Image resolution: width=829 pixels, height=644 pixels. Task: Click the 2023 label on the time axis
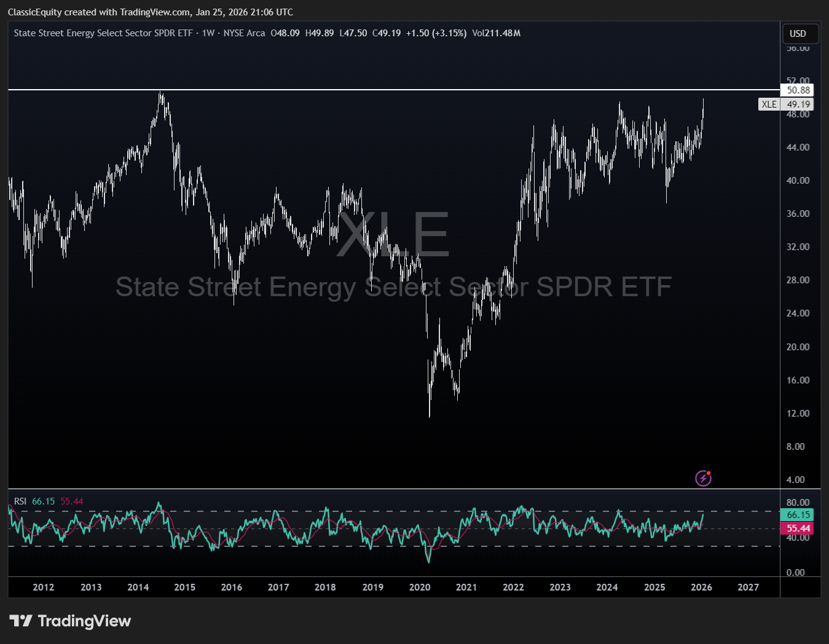(x=560, y=587)
